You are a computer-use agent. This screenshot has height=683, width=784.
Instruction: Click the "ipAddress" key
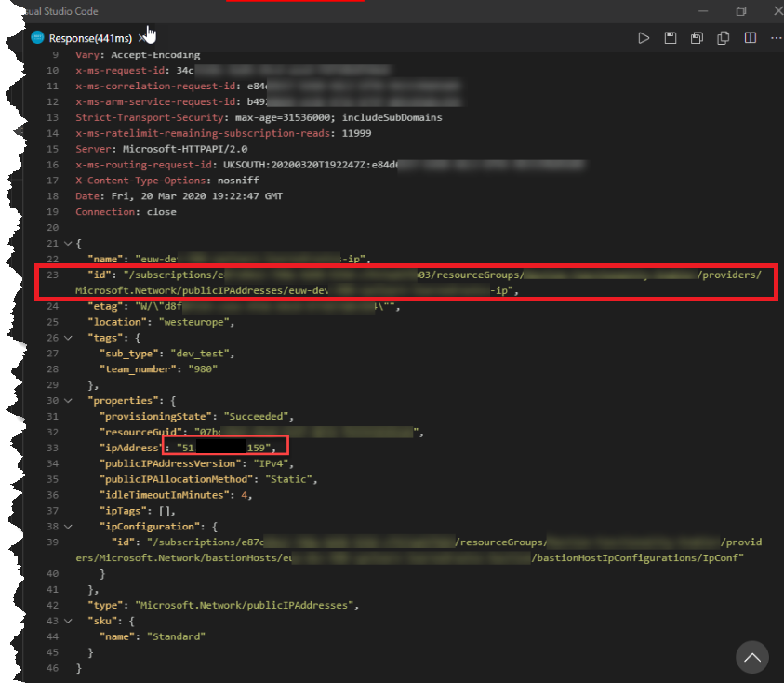tap(131, 448)
